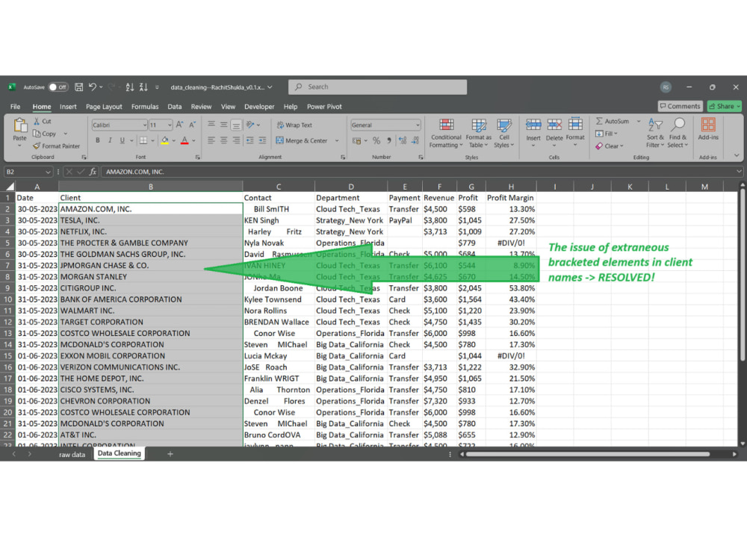The width and height of the screenshot is (747, 560).
Task: Switch to the Data ribbon tab
Action: coord(174,107)
